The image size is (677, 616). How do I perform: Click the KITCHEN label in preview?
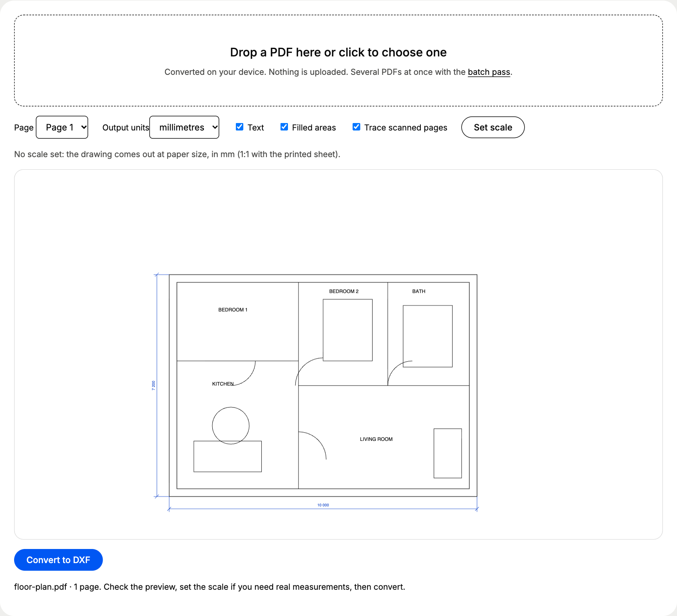point(223,384)
